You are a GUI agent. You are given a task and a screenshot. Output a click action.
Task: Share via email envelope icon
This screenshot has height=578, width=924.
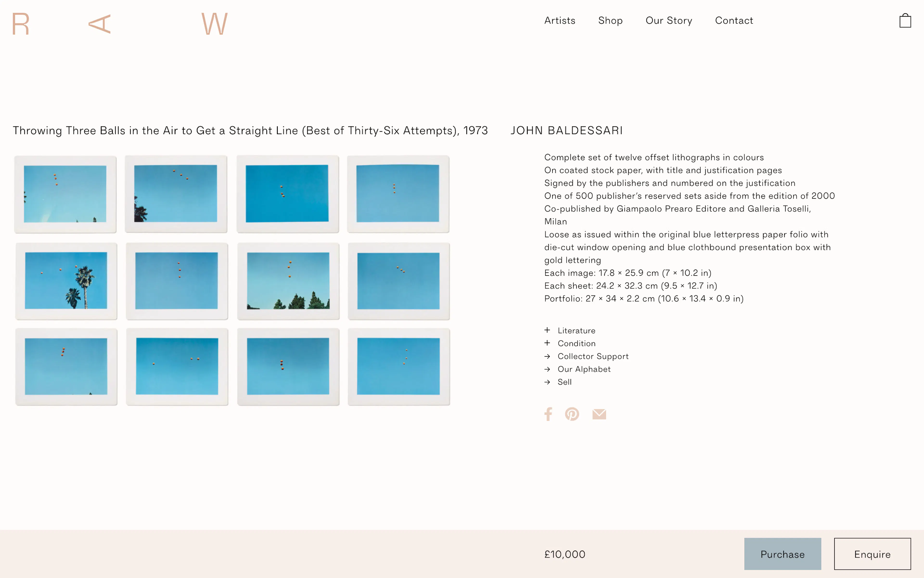(599, 414)
